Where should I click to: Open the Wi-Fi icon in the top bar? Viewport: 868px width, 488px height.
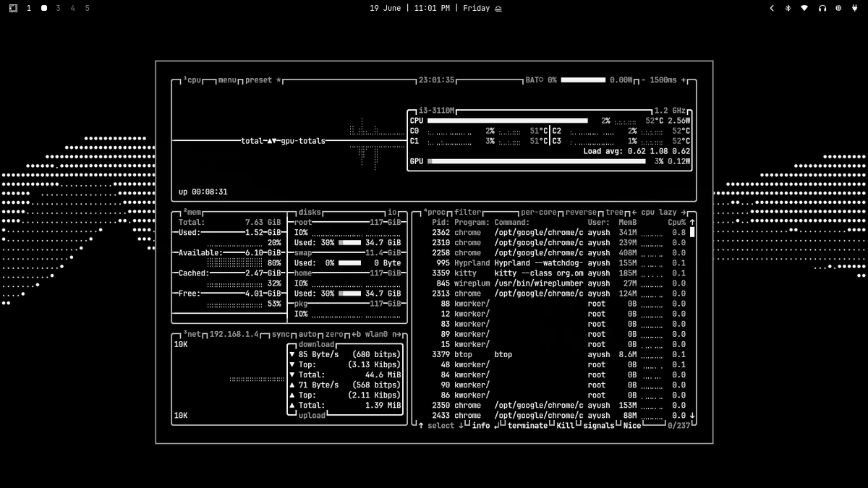point(804,8)
